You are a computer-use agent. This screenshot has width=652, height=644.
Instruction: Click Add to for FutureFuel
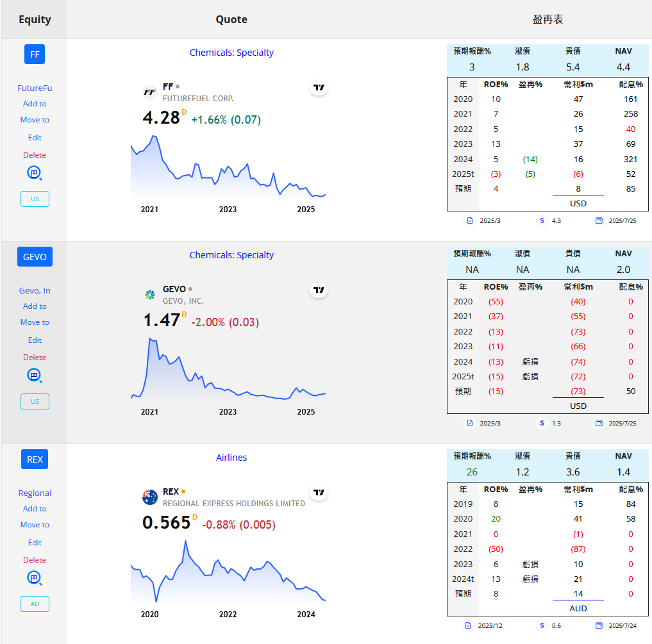(x=35, y=104)
